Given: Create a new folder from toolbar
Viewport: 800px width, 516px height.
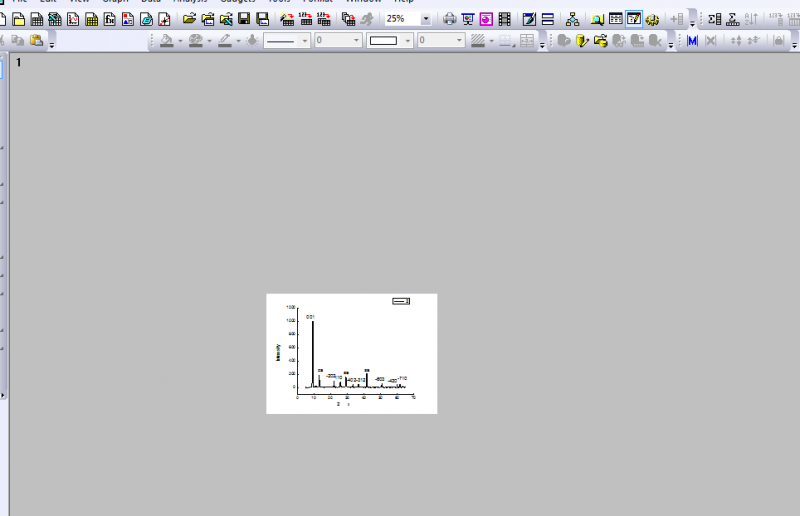Looking at the screenshot, I should click(x=18, y=19).
